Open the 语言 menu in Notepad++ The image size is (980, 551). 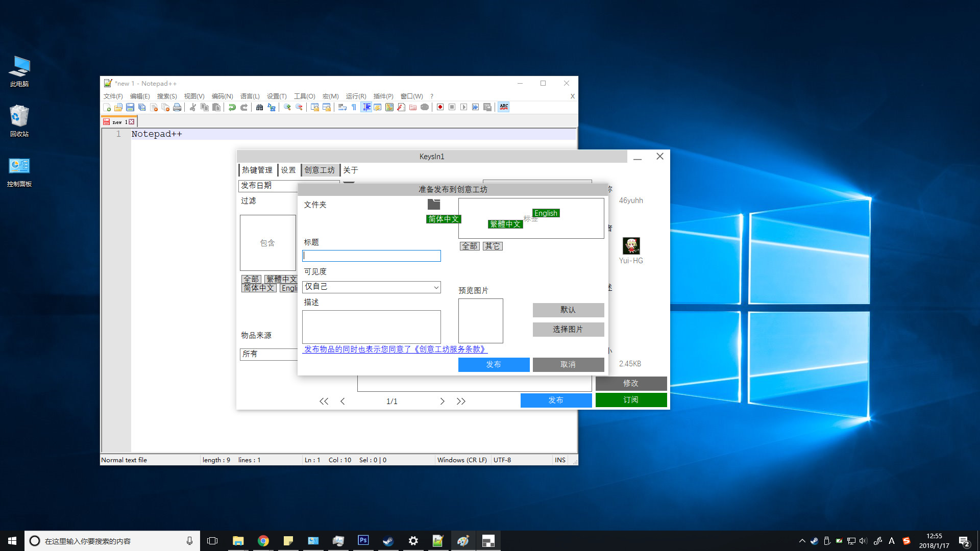click(x=250, y=96)
